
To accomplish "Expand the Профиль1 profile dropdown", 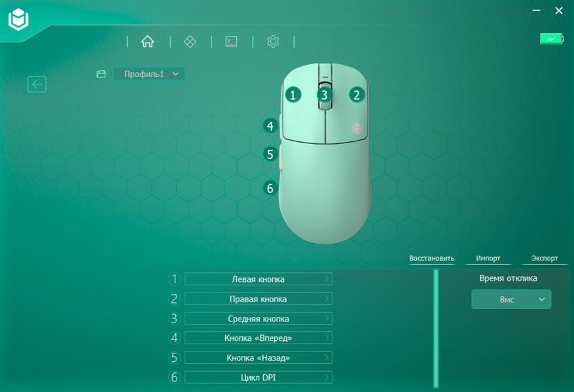I will click(x=149, y=74).
